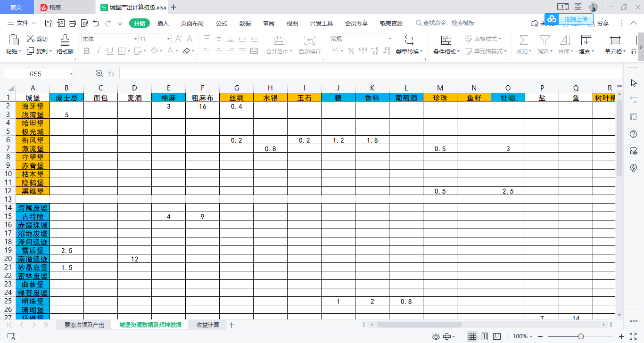
Task: Click the horizontal scrollbar thumb
Action: coord(419,325)
